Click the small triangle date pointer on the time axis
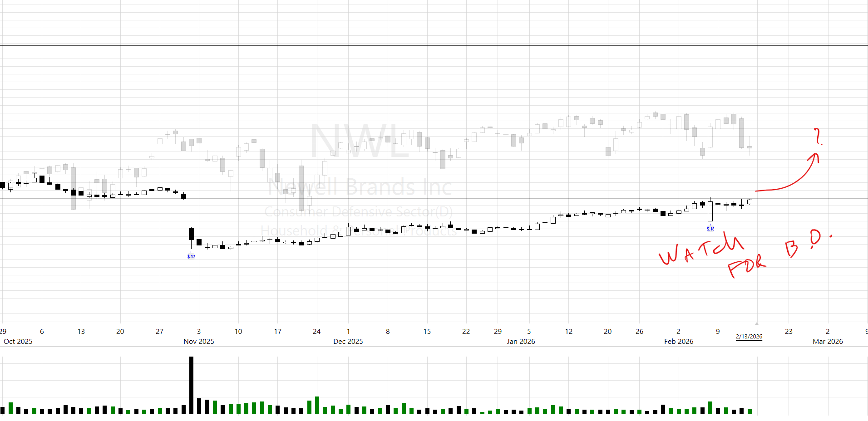The height and width of the screenshot is (421, 868). point(757,323)
